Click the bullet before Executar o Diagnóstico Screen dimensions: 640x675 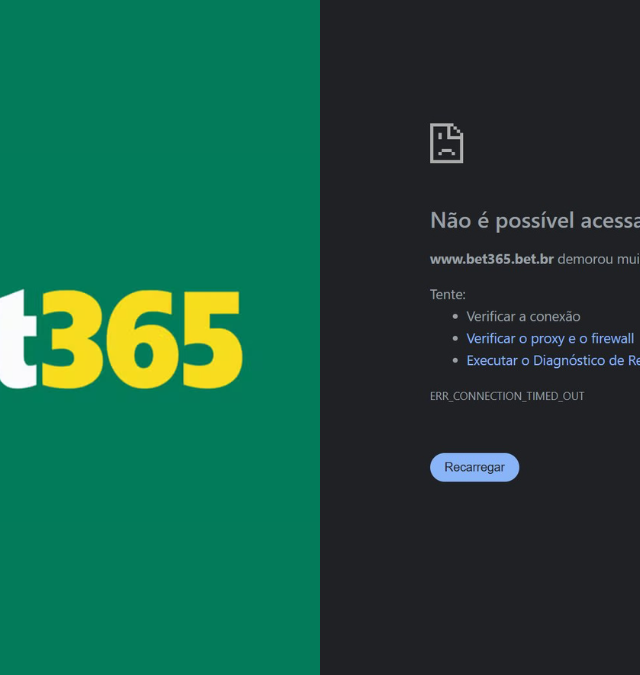click(455, 361)
